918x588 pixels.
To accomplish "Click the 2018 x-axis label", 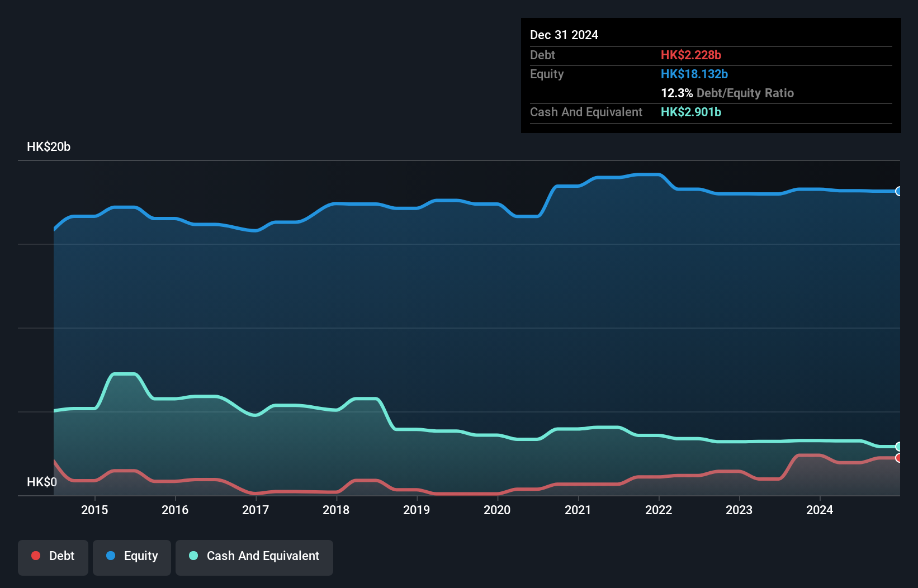I will pos(336,510).
